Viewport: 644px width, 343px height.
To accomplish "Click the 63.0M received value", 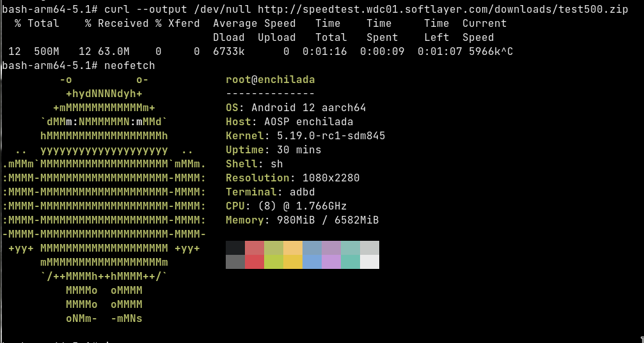I will coord(114,52).
